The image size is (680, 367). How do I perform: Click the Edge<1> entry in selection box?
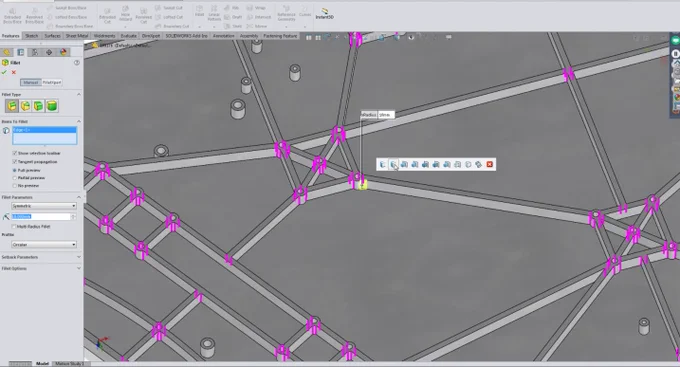pyautogui.click(x=44, y=130)
